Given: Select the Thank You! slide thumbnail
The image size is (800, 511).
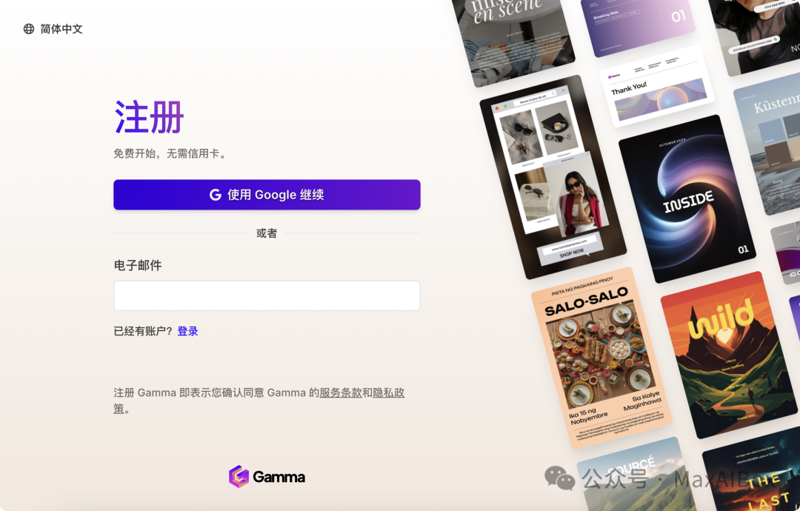Looking at the screenshot, I should [657, 86].
